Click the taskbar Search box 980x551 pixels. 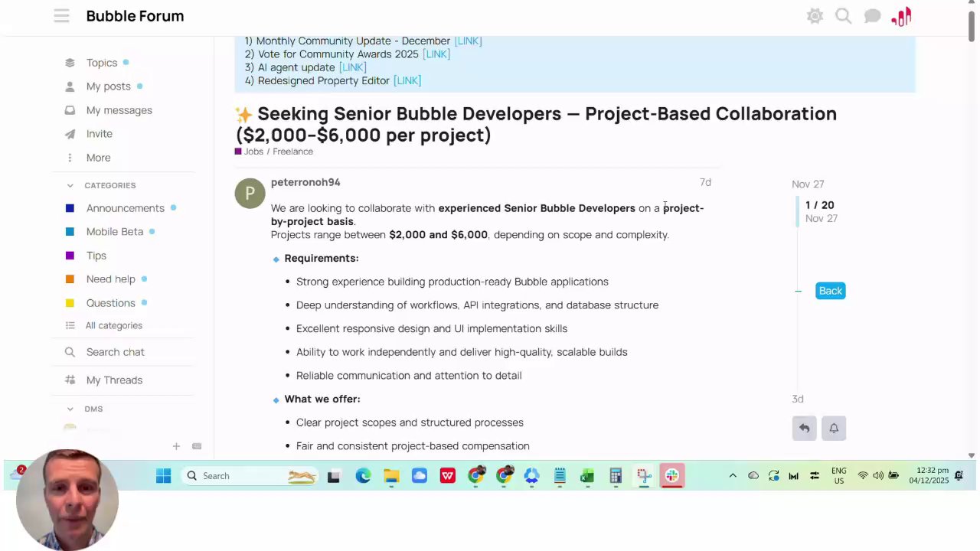[x=250, y=476]
